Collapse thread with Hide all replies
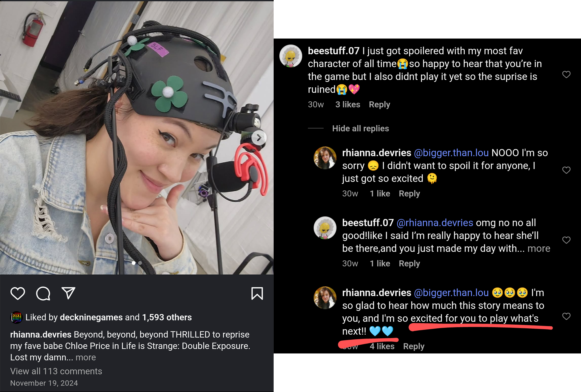The width and height of the screenshot is (581, 392). click(360, 128)
